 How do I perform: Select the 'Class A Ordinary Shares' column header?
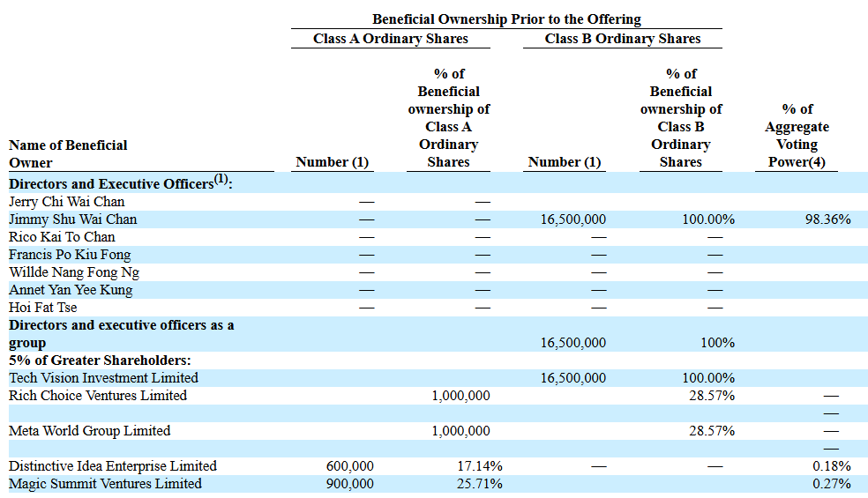(x=390, y=39)
